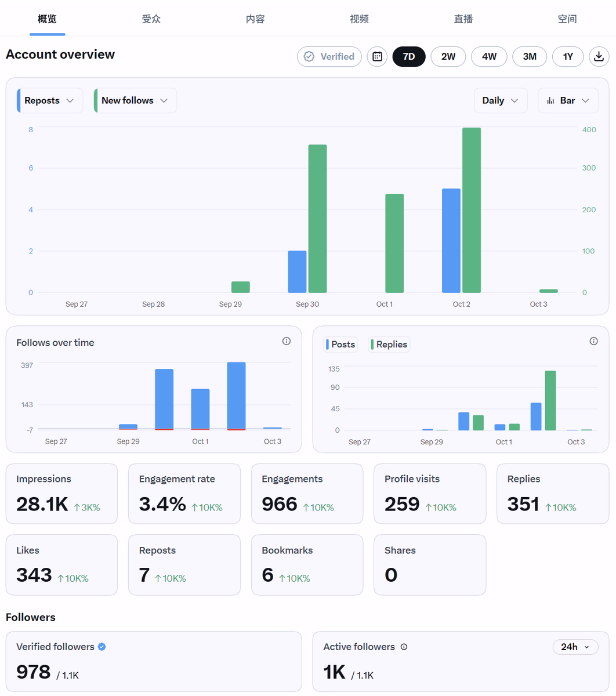616x696 pixels.
Task: Click the "Follows over time" chart title
Action: click(55, 343)
